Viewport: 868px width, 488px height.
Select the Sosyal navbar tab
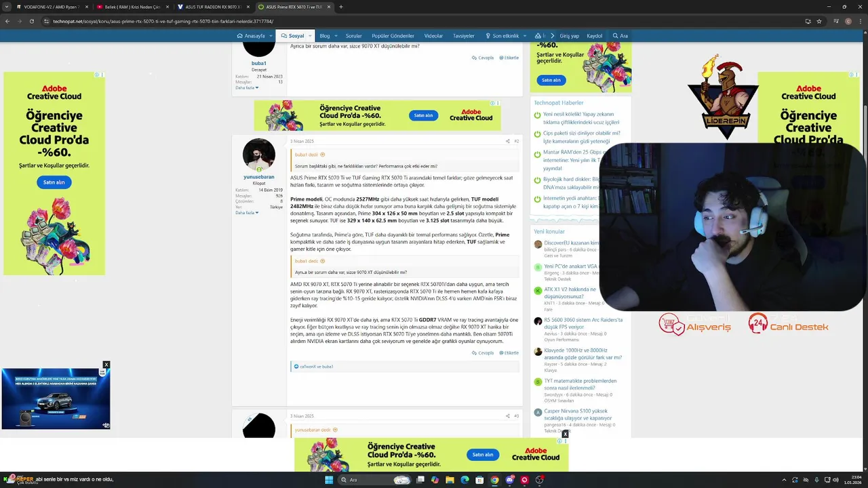pyautogui.click(x=292, y=36)
